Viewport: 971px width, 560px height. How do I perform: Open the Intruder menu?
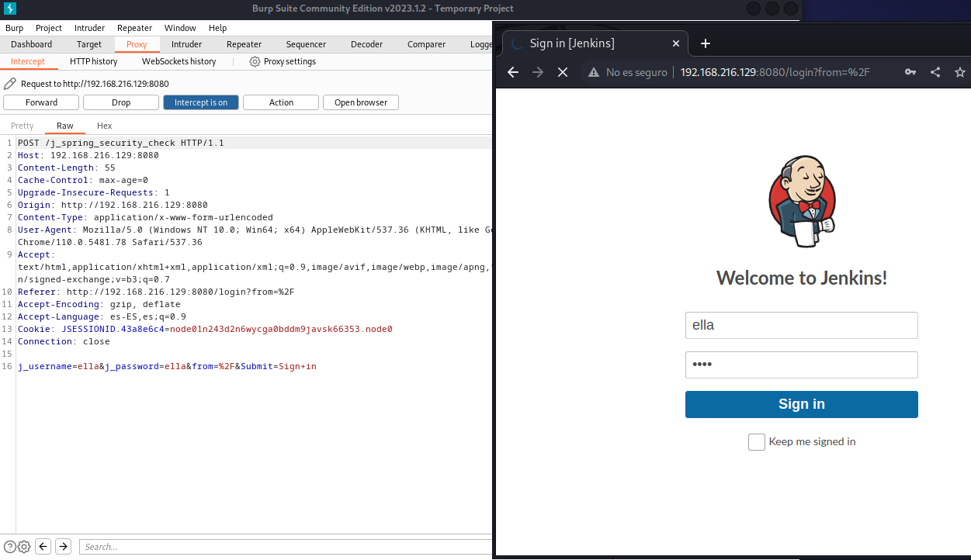pyautogui.click(x=90, y=28)
